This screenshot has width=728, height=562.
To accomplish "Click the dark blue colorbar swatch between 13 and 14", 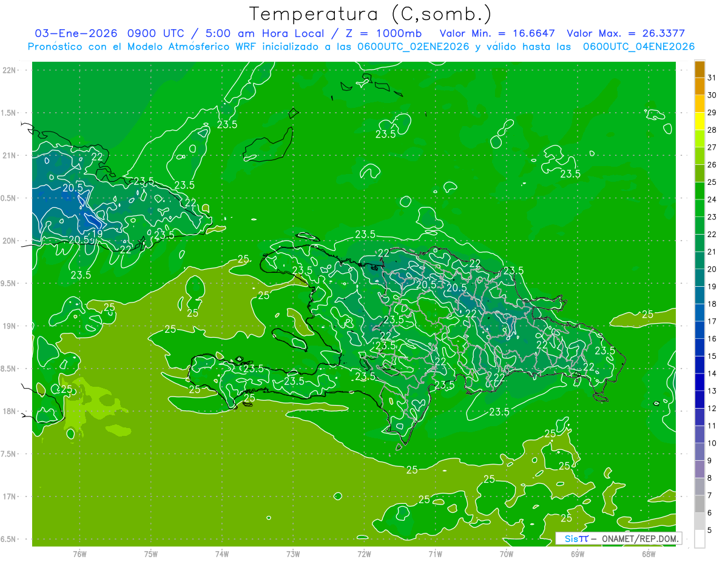I will click(699, 383).
